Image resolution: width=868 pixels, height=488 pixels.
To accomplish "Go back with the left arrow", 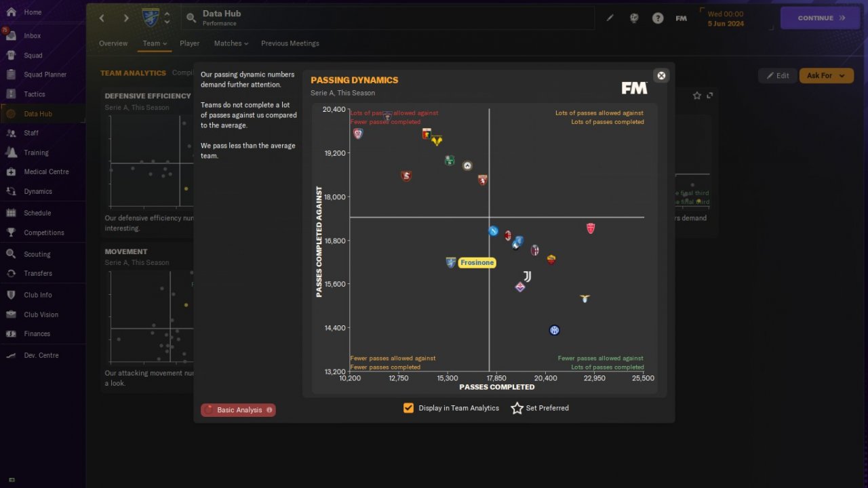I will click(x=102, y=18).
